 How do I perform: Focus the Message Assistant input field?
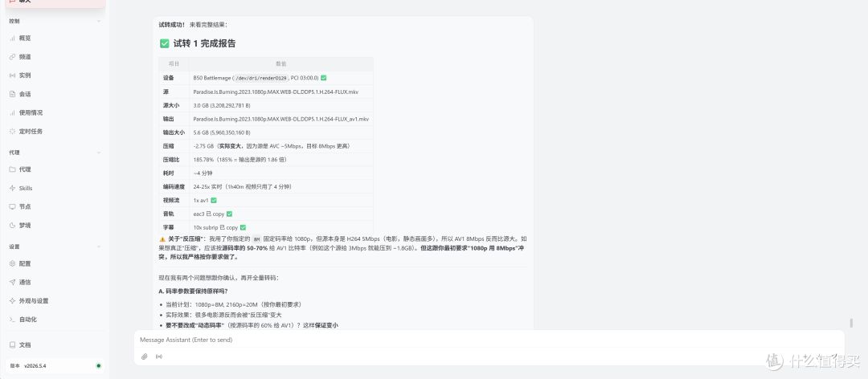point(489,340)
